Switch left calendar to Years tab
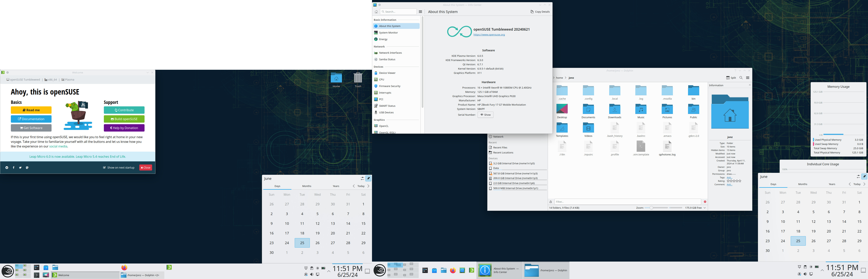Image resolution: width=868 pixels, height=279 pixels. (336, 186)
